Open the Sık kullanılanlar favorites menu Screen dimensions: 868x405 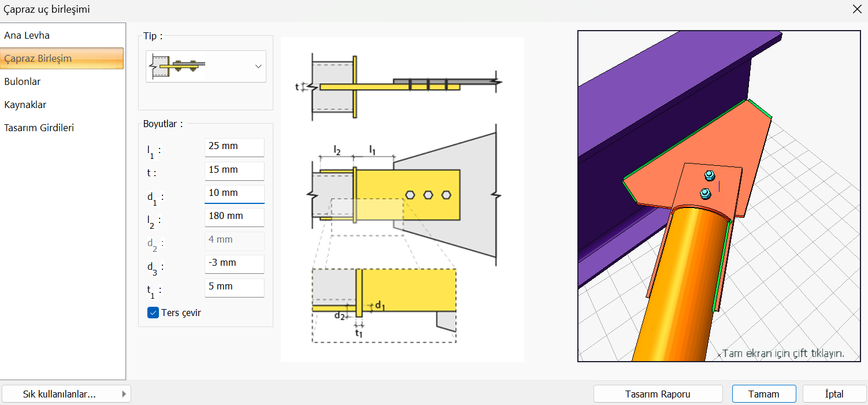(x=66, y=394)
